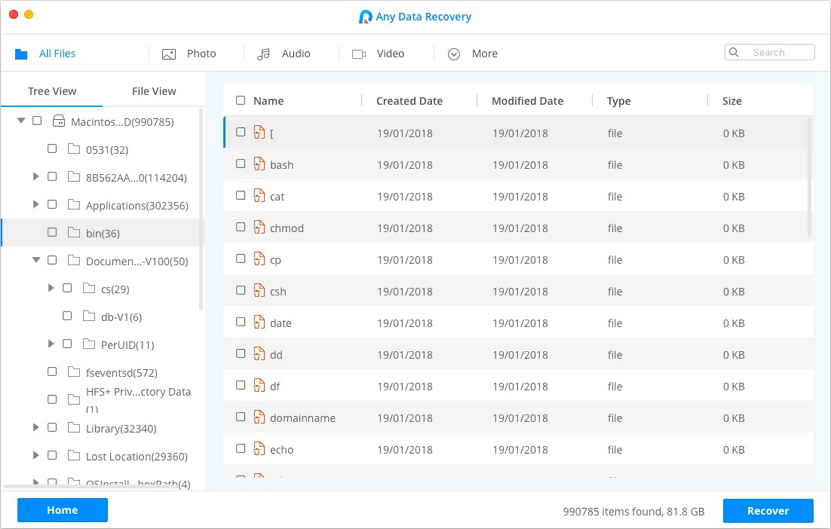Click the domainname file icon
The height and width of the screenshot is (529, 831).
pos(259,417)
